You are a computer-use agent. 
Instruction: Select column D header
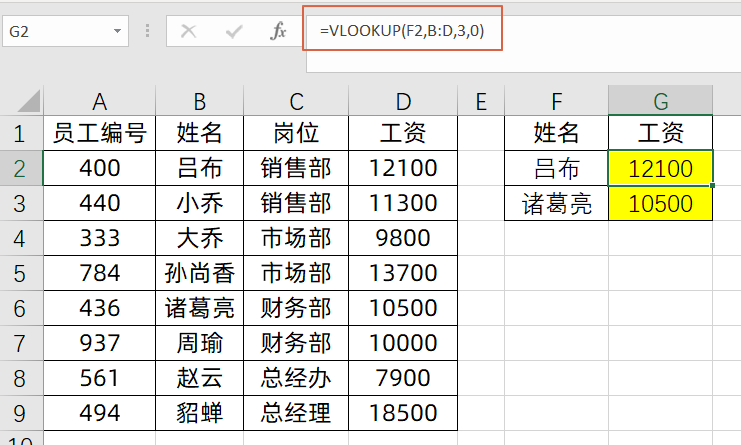[x=403, y=101]
